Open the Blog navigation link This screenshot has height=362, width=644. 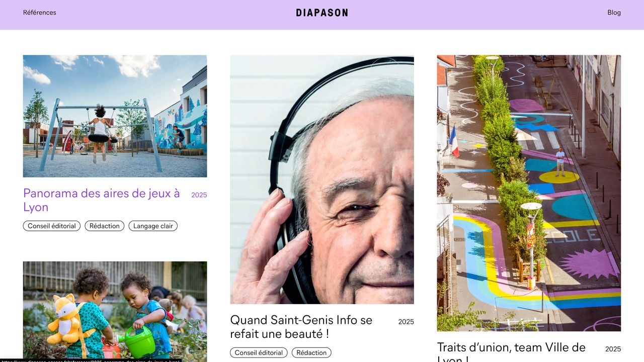[614, 13]
